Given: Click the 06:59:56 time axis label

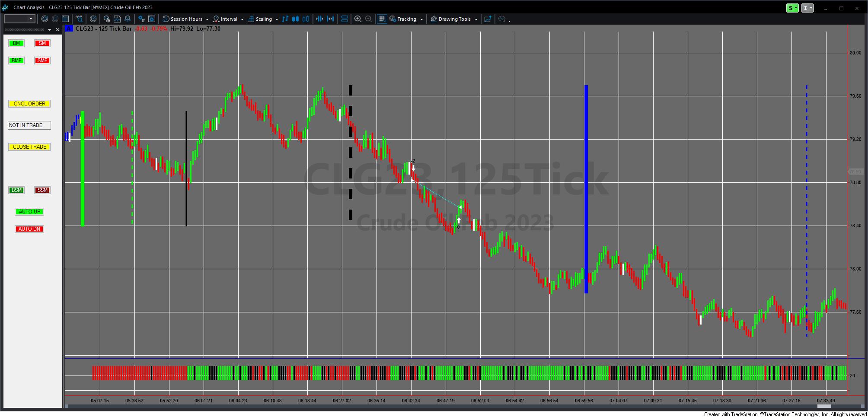Looking at the screenshot, I should (x=584, y=401).
